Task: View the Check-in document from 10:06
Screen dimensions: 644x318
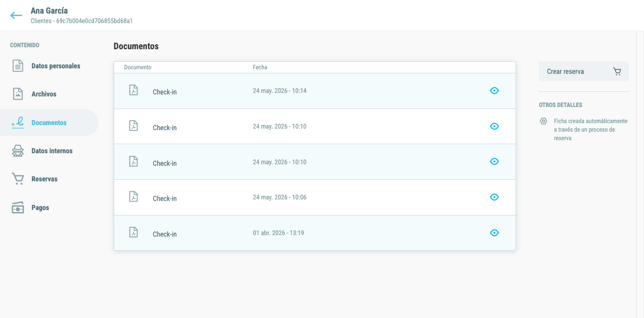Action: [x=495, y=197]
